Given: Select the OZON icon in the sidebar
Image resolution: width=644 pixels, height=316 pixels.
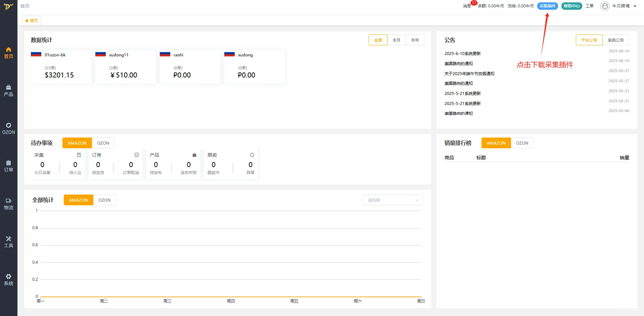Looking at the screenshot, I should click(8, 128).
